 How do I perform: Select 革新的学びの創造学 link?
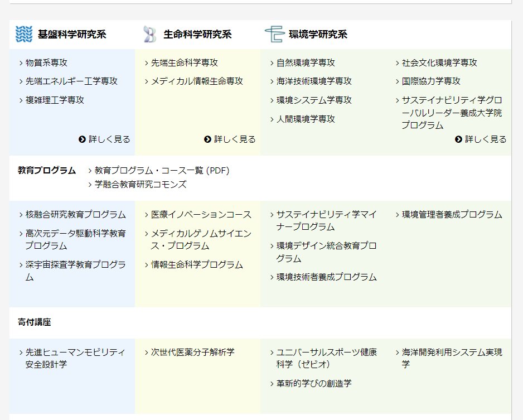[x=314, y=384]
